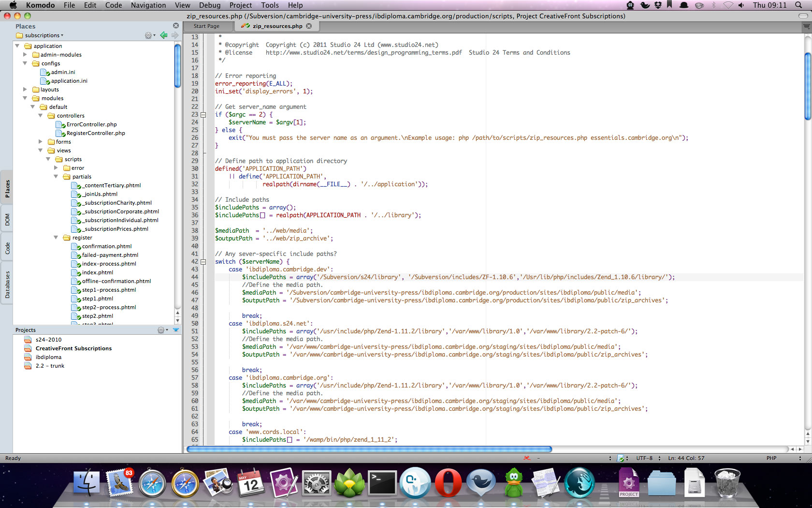
Task: Open the Projects panel gear menu
Action: (x=162, y=330)
